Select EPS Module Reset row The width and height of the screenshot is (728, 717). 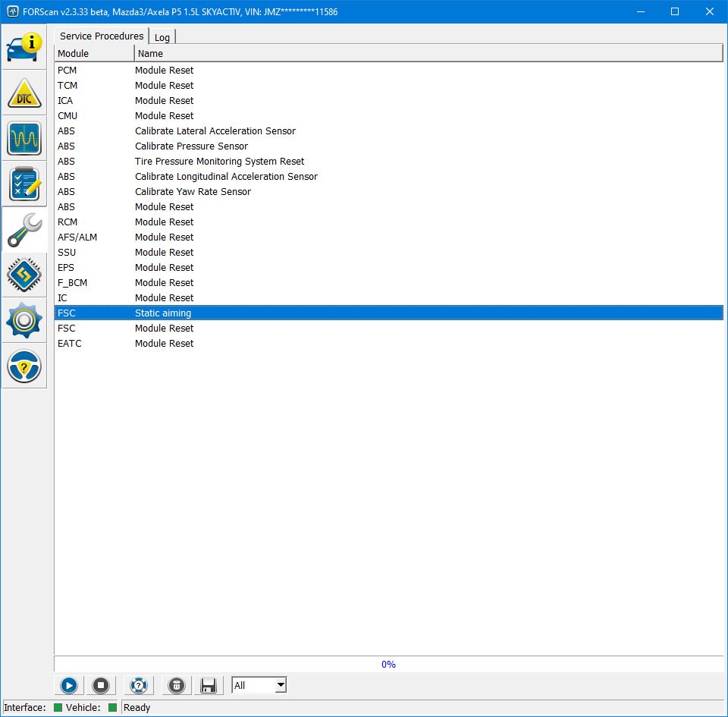coord(388,268)
